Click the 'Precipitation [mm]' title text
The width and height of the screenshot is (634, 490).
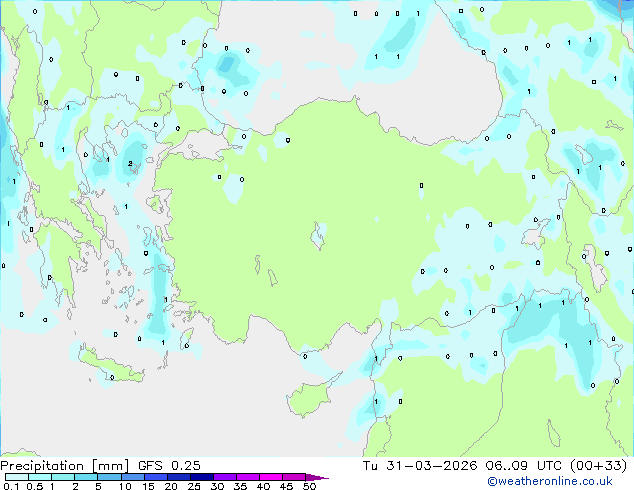coord(64,466)
